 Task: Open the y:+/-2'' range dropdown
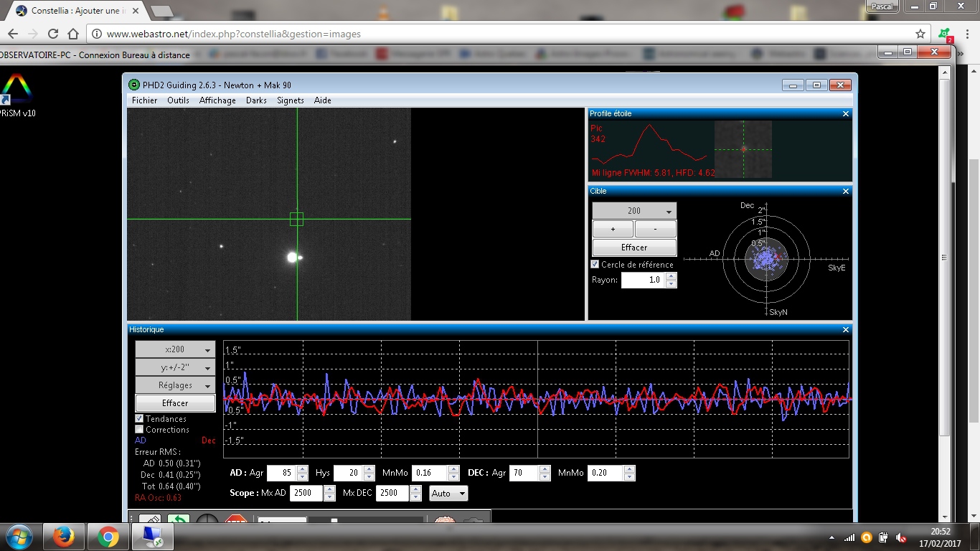(175, 367)
